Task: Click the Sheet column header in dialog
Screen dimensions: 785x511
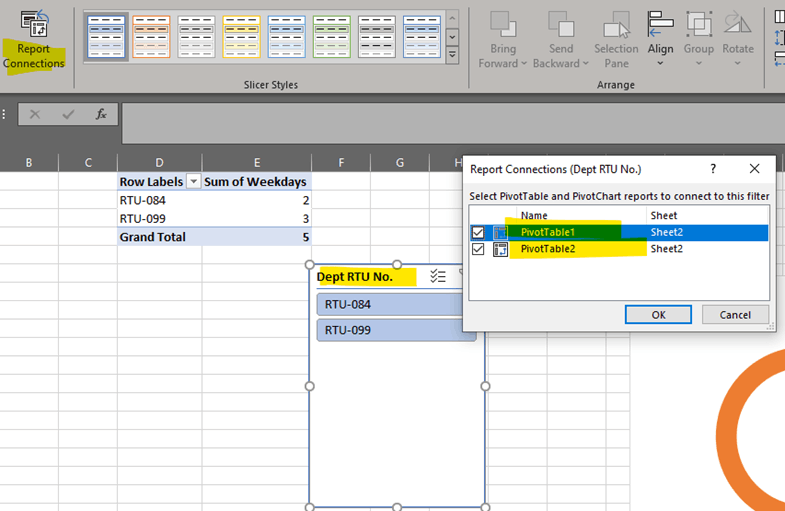Action: (x=664, y=215)
